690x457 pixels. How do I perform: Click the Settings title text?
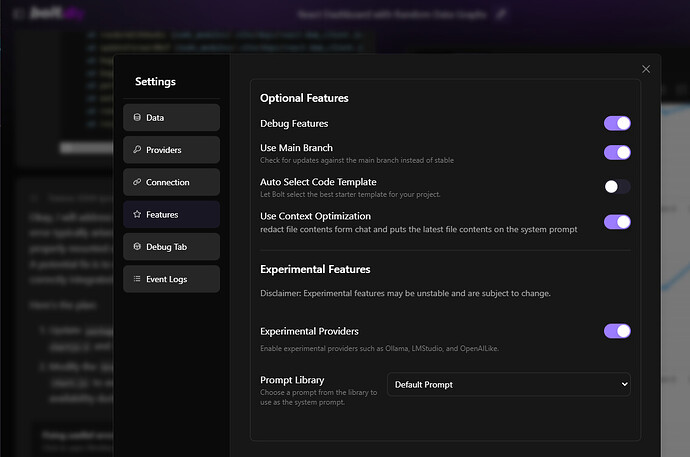tap(155, 82)
